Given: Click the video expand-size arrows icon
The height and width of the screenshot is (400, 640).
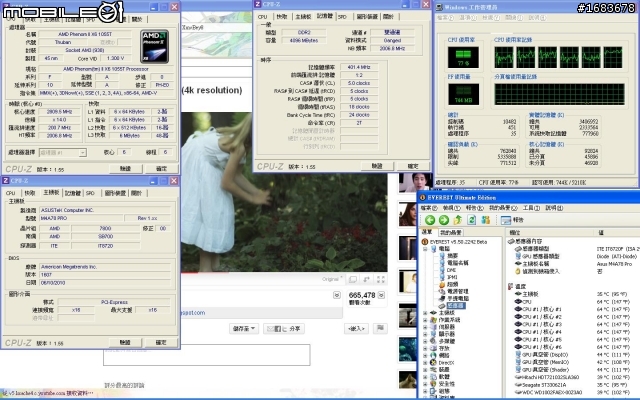Looking at the screenshot, I should (x=367, y=279).
